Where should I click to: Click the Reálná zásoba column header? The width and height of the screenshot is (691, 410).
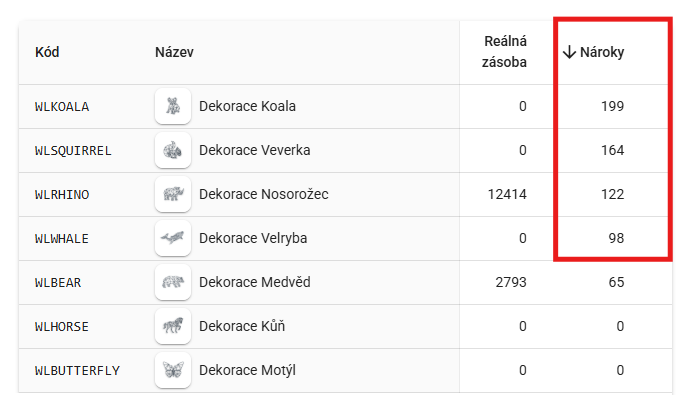click(x=504, y=52)
